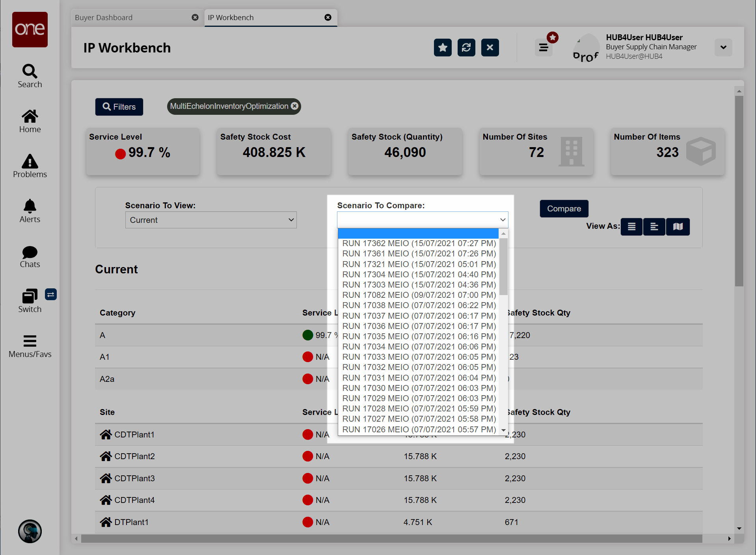756x555 pixels.
Task: Open Chats in the sidebar
Action: coord(30,256)
